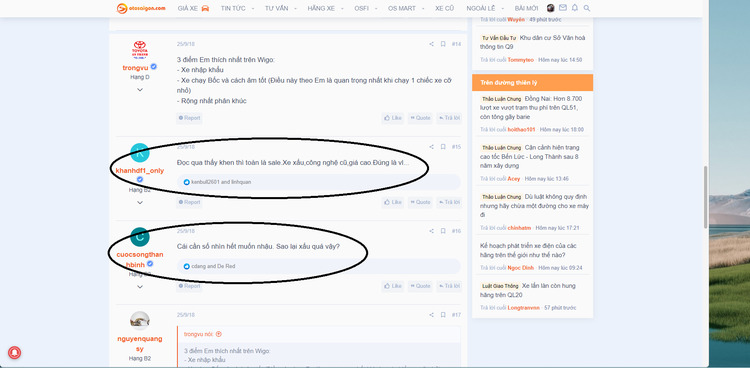The image size is (750, 368).
Task: View likes by cdang and De Red
Action: 213,266
